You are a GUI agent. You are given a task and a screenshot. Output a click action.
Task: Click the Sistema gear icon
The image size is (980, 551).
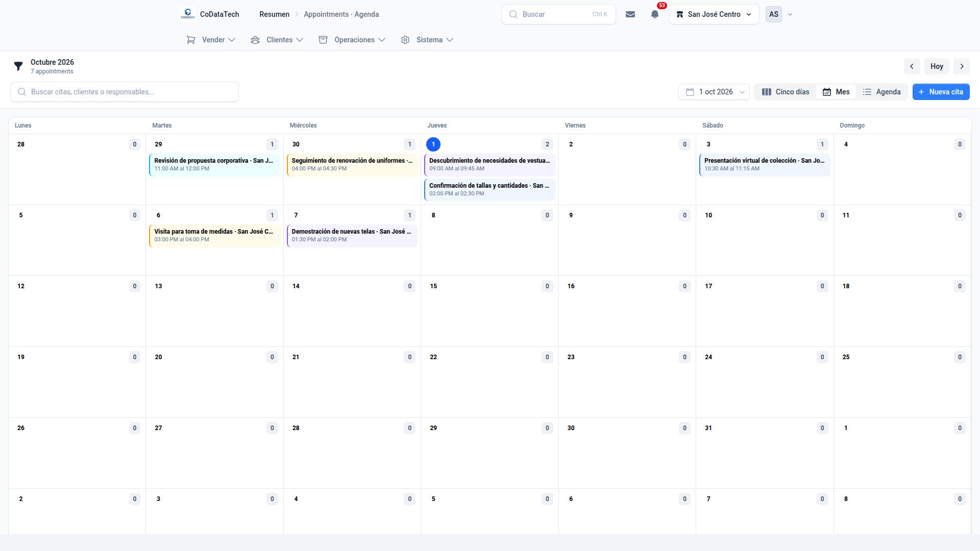click(x=405, y=40)
